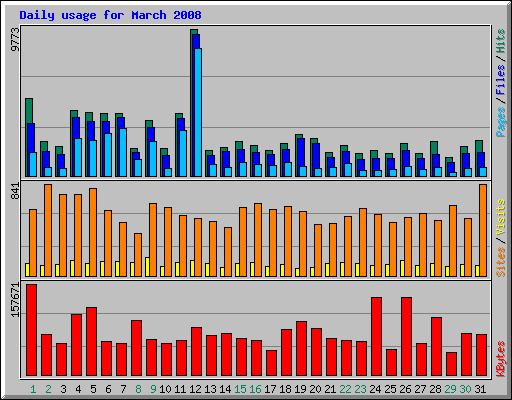Select the red KBytes bar for day 19
Screen dimensions: 512x400
(301, 349)
